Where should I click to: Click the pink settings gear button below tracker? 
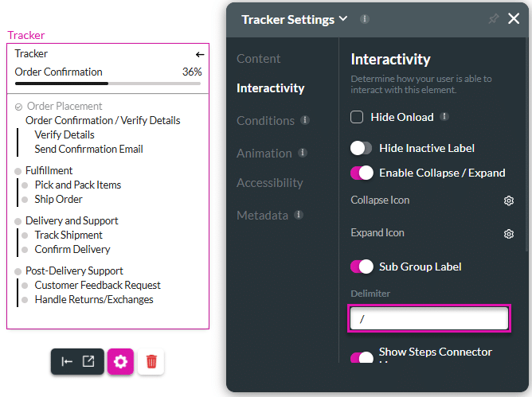coord(120,361)
